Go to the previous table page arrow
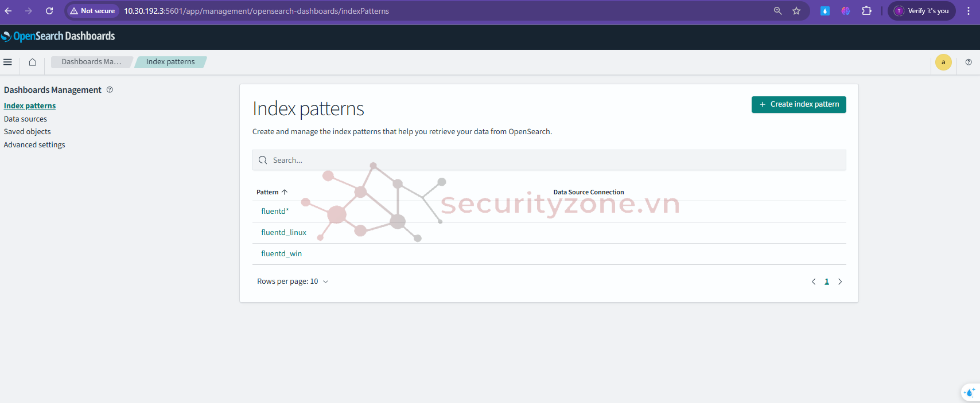This screenshot has height=403, width=980. (x=814, y=281)
